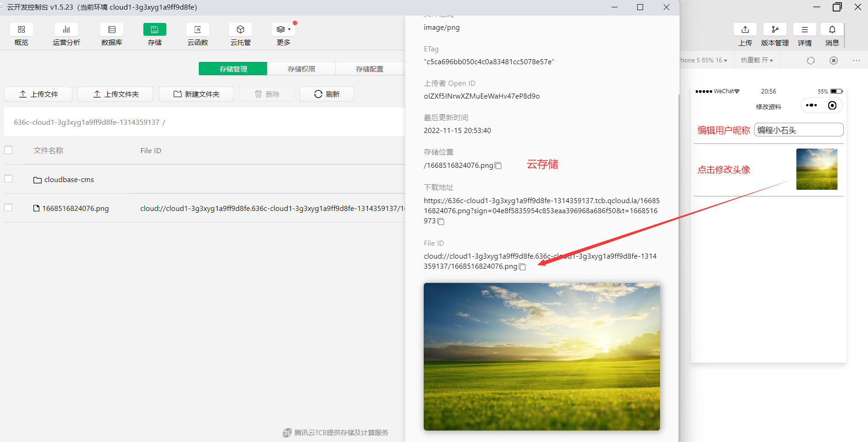Minimize the cloud console window
Image resolution: width=868 pixels, height=442 pixels.
[614, 7]
